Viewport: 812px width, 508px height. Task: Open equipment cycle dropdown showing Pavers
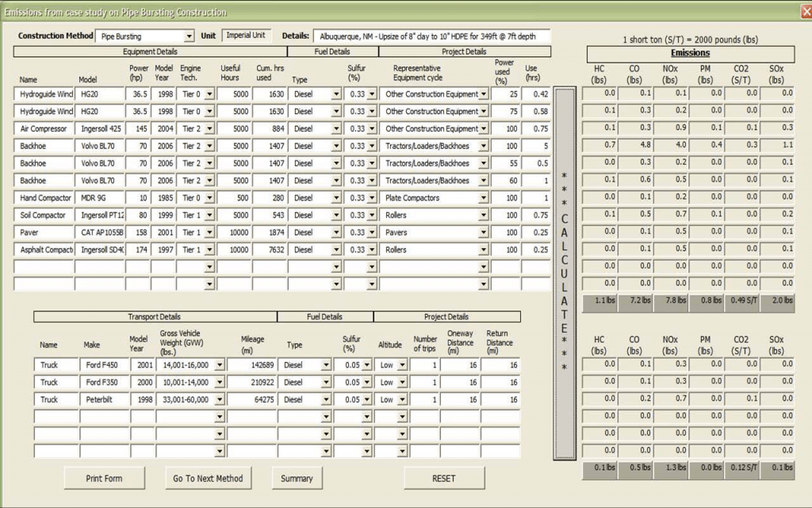pyautogui.click(x=483, y=233)
